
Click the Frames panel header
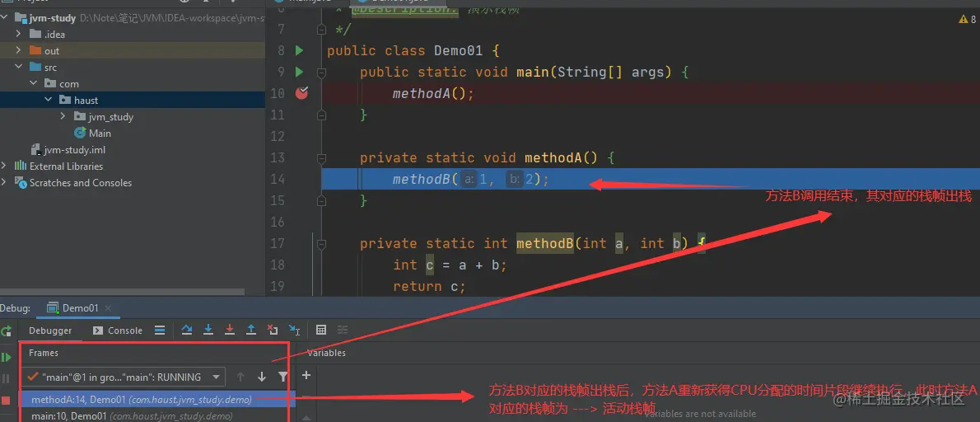point(44,353)
